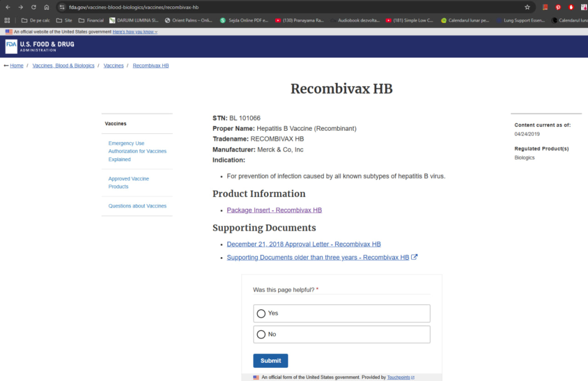Open December 21, 2018 Approval Letter link

click(303, 244)
